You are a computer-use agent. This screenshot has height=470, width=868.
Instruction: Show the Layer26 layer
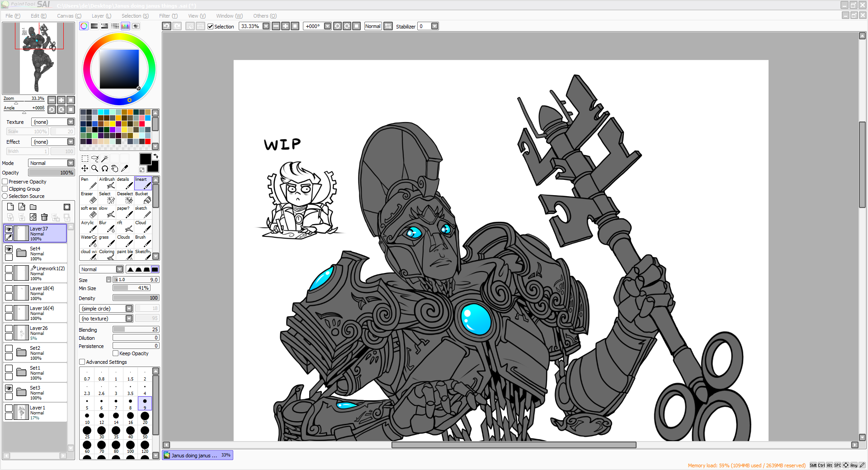point(9,329)
